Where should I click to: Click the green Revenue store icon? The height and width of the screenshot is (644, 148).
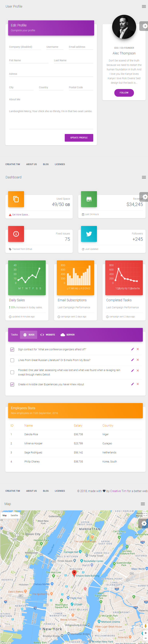[89, 199]
